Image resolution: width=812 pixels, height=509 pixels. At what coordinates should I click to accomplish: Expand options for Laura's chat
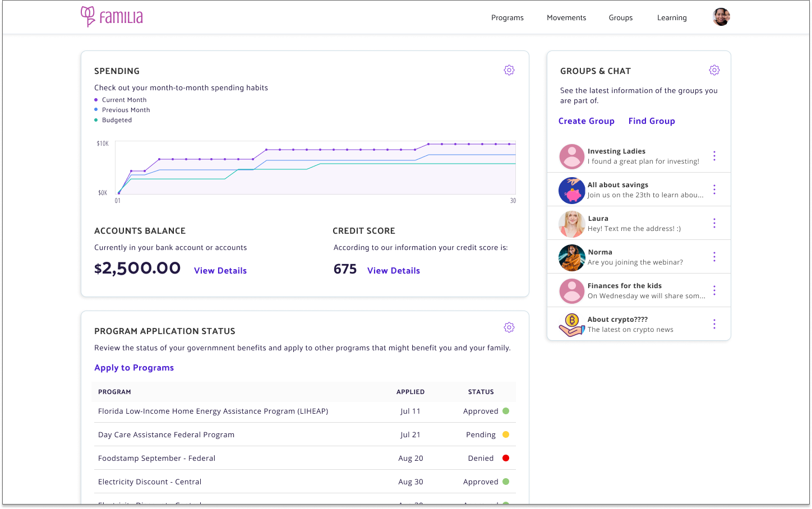[x=714, y=223]
